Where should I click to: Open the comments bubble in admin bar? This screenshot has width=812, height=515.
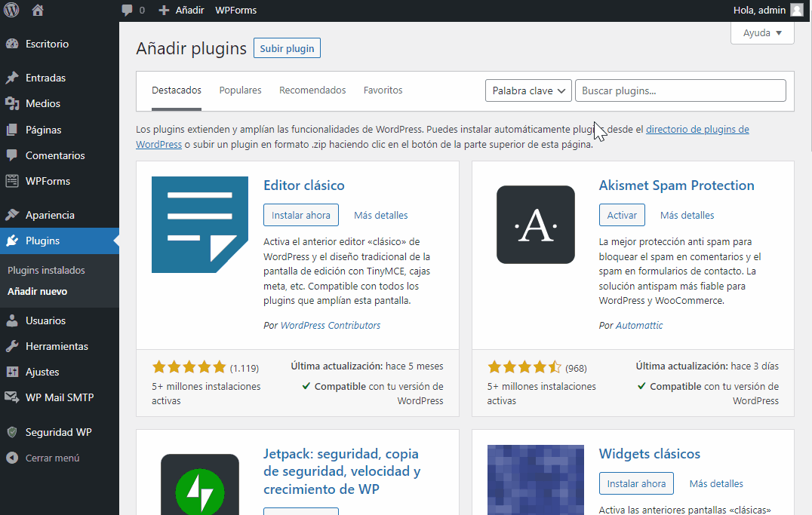pos(127,10)
